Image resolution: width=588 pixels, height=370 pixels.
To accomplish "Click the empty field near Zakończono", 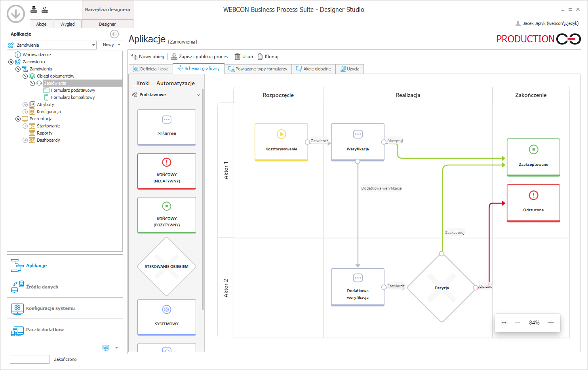I will (x=30, y=359).
